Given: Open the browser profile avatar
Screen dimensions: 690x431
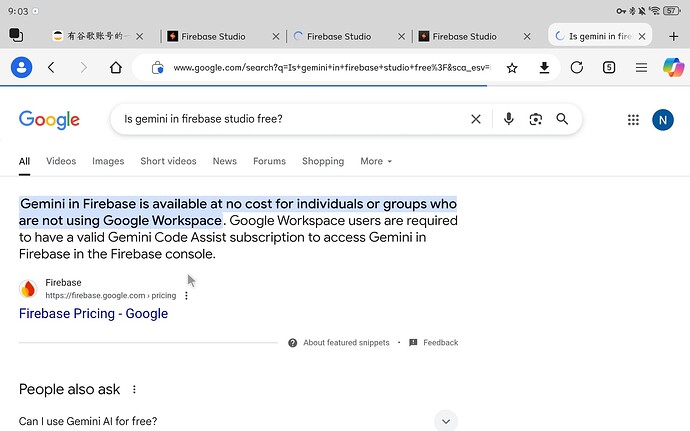Looking at the screenshot, I should pyautogui.click(x=22, y=67).
